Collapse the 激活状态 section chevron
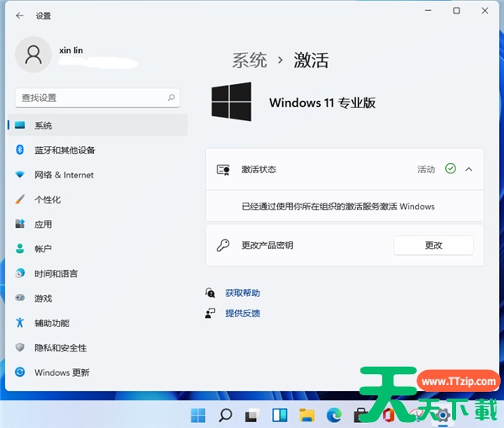504x428 pixels. pyautogui.click(x=469, y=169)
